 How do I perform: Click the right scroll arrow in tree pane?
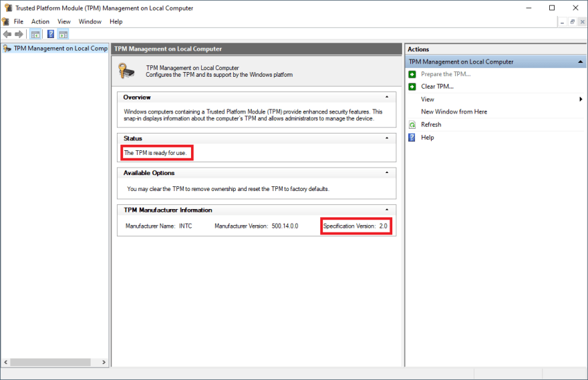pyautogui.click(x=104, y=363)
